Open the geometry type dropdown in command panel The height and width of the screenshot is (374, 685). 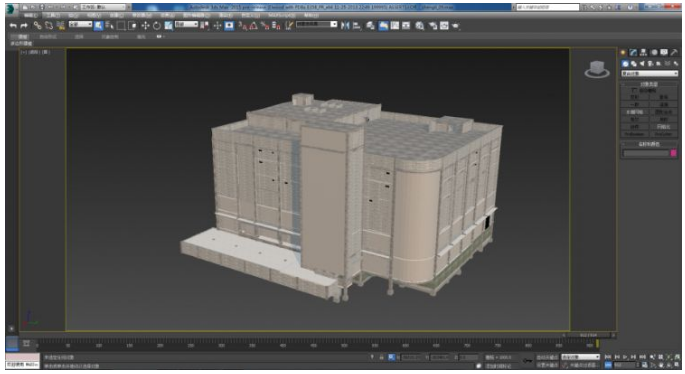tap(650, 73)
